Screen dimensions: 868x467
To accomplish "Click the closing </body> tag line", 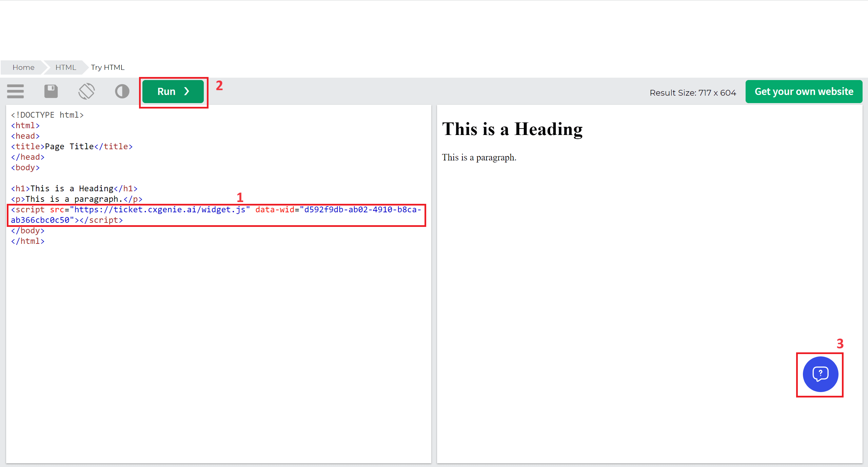I will coord(27,231).
